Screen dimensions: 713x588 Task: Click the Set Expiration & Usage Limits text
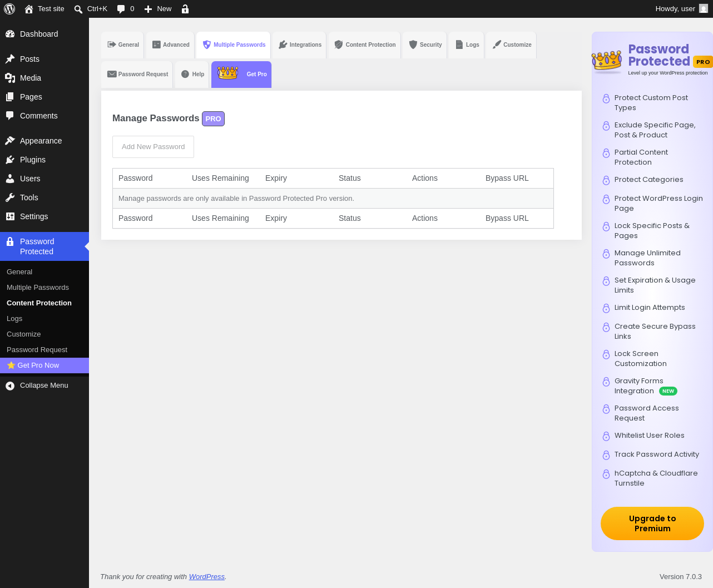[x=655, y=285]
